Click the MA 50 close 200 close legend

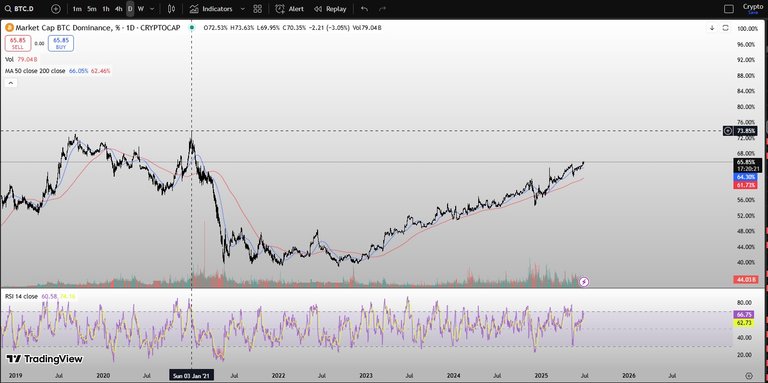tap(58, 71)
